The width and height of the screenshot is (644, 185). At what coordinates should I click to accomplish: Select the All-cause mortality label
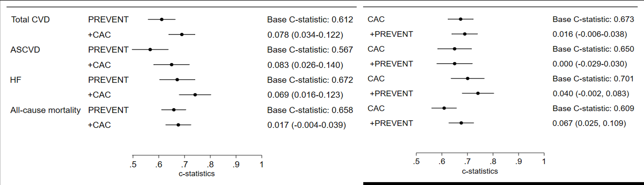coord(45,110)
